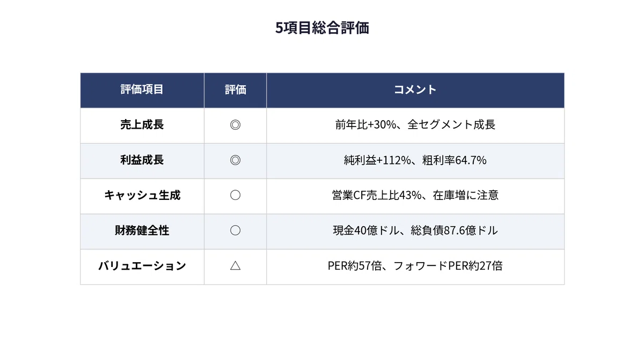Click the comment about 営業CF売上比43%
The image size is (644, 357).
pyautogui.click(x=415, y=196)
